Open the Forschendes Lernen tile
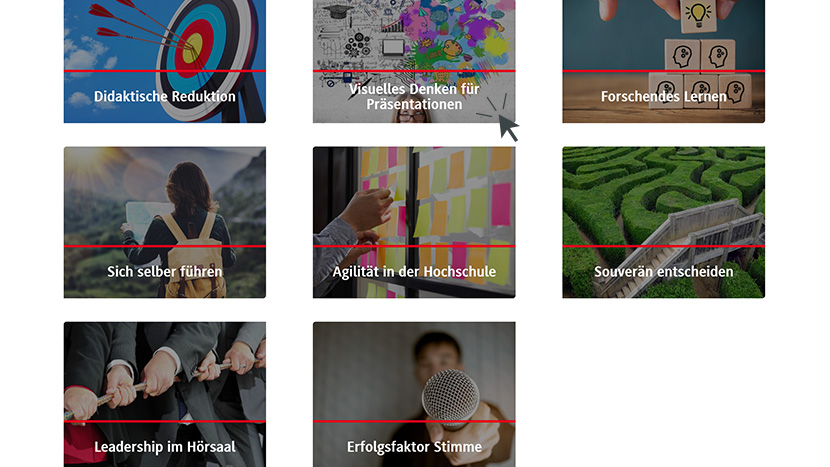830x467 pixels. (663, 61)
